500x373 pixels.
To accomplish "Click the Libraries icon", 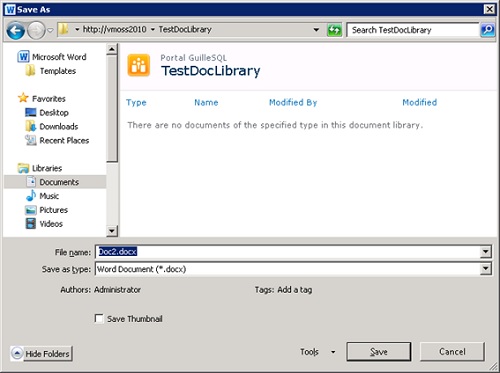I will point(23,168).
